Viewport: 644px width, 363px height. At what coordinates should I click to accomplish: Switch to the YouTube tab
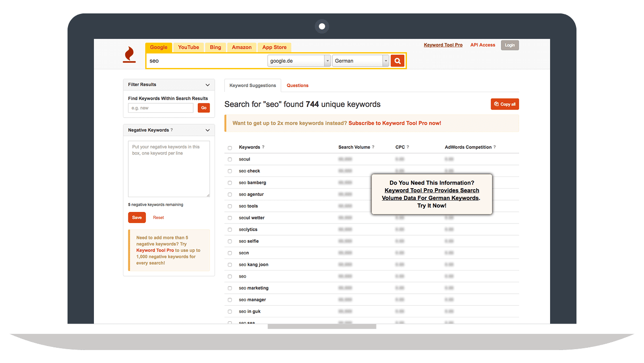point(188,47)
